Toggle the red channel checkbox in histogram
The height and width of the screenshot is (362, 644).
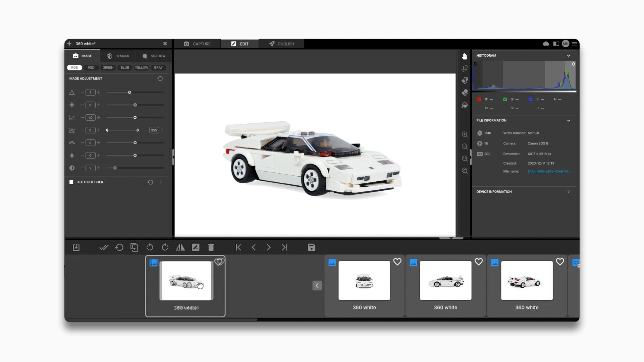tap(479, 99)
